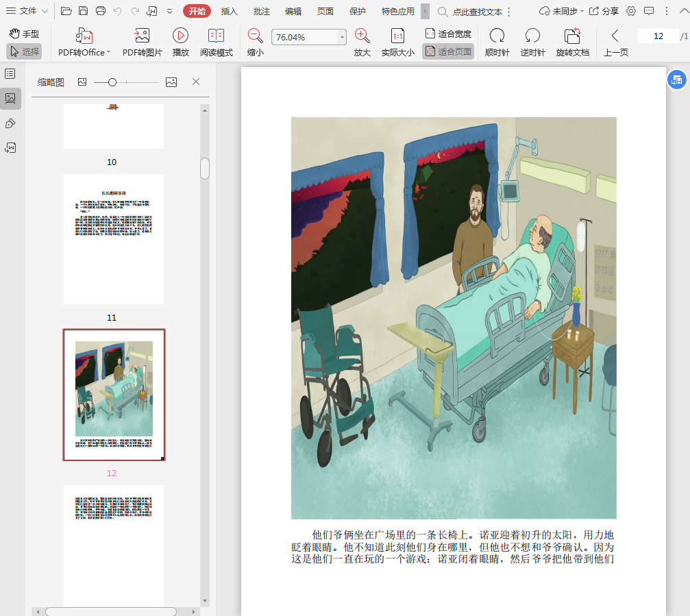The height and width of the screenshot is (616, 690).
Task: Rotate page clockwise with 顺时针
Action: click(x=497, y=36)
